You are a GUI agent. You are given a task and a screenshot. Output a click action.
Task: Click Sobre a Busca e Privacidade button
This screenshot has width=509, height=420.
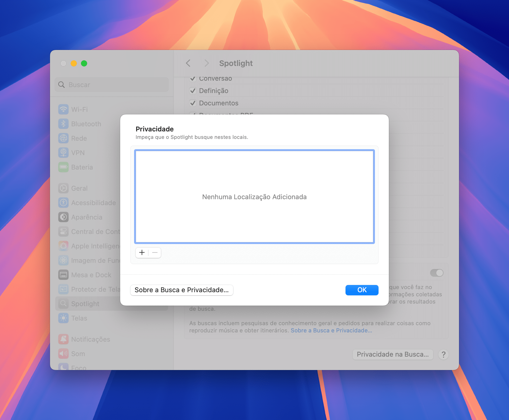click(182, 290)
